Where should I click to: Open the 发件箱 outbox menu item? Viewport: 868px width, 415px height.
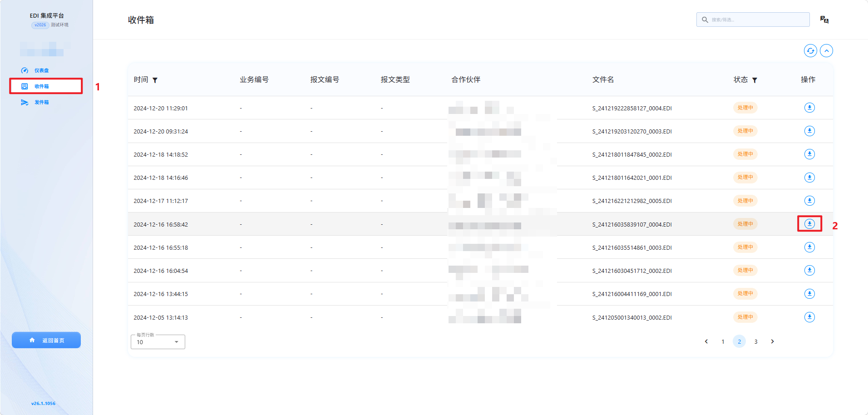pyautogui.click(x=35, y=102)
